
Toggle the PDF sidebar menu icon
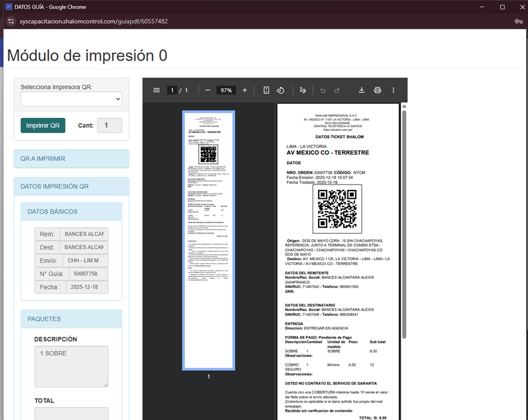(156, 90)
